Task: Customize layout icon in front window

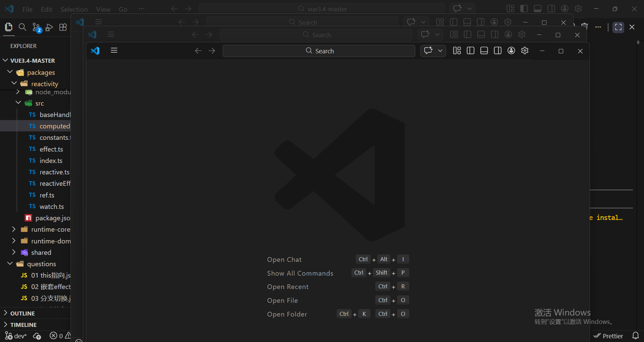Action: 457,51
